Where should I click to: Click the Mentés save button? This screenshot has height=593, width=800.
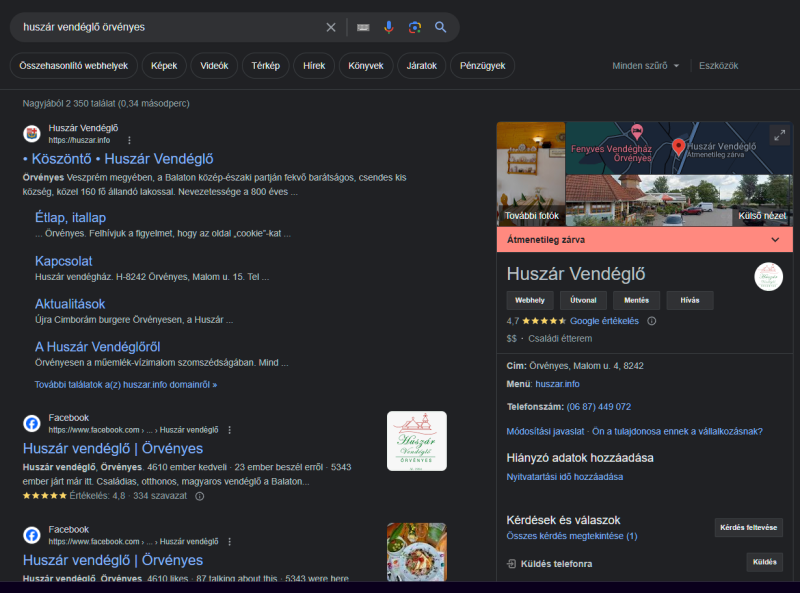click(x=636, y=301)
